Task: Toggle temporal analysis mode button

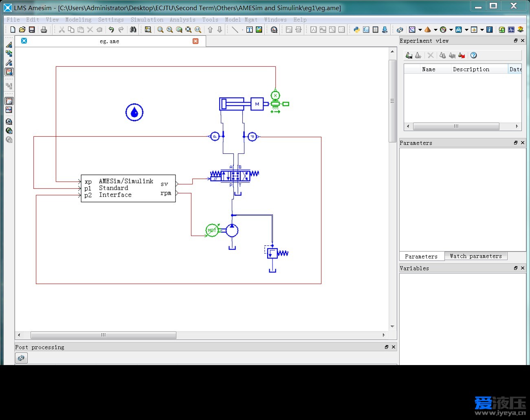Action: pos(9,101)
